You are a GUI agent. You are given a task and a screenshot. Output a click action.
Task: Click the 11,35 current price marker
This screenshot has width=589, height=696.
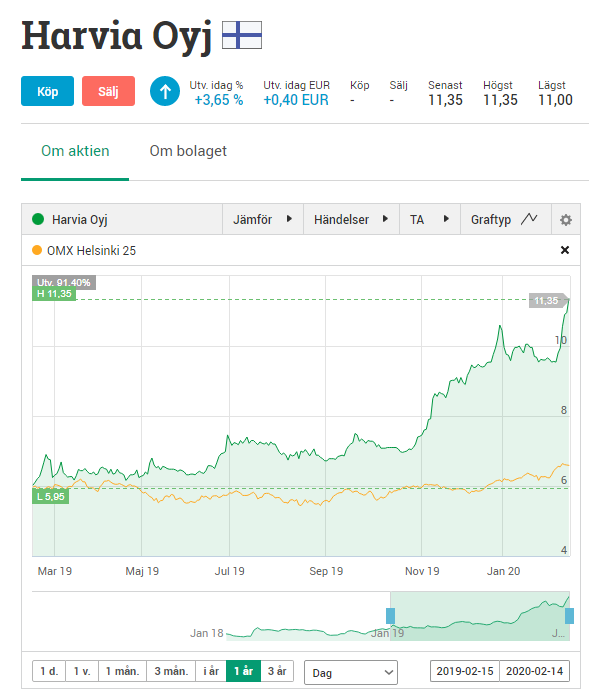coord(549,301)
